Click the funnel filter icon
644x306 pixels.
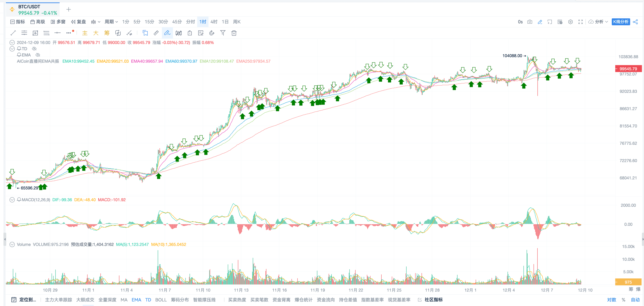click(x=223, y=33)
